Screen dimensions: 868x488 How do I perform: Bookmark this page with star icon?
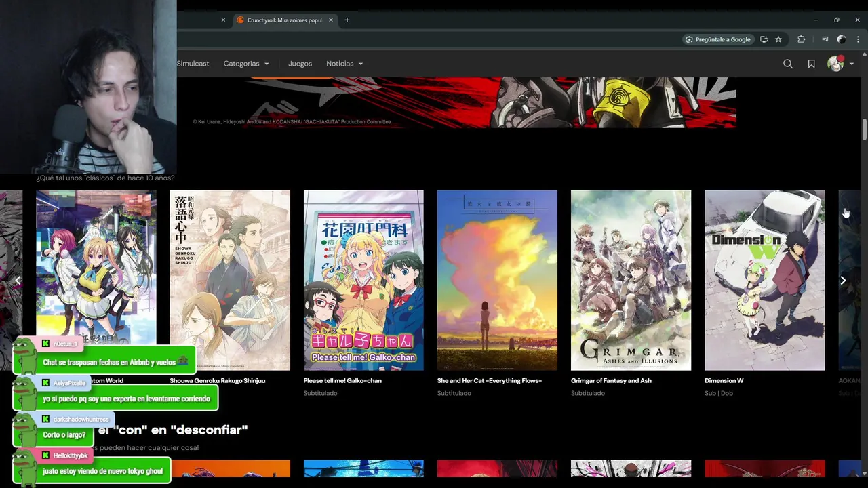pyautogui.click(x=778, y=39)
